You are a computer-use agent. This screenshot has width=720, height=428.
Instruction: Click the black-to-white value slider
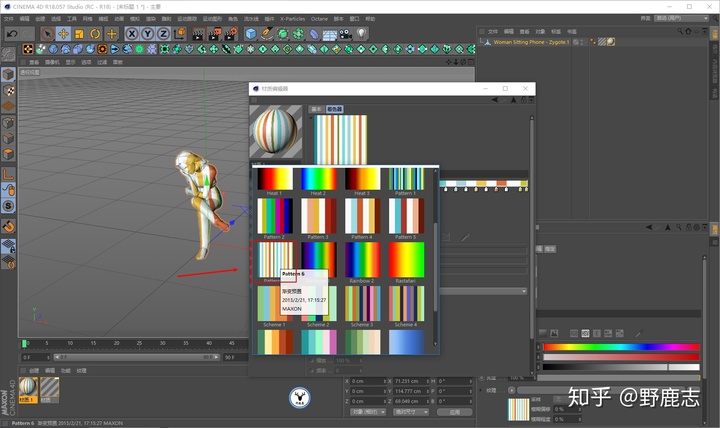pyautogui.click(x=621, y=367)
